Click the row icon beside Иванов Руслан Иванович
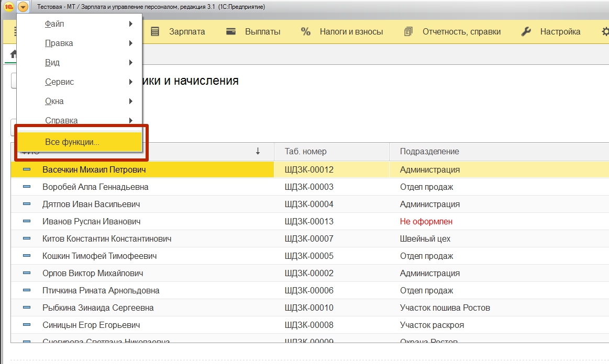The height and width of the screenshot is (364, 609). point(27,221)
